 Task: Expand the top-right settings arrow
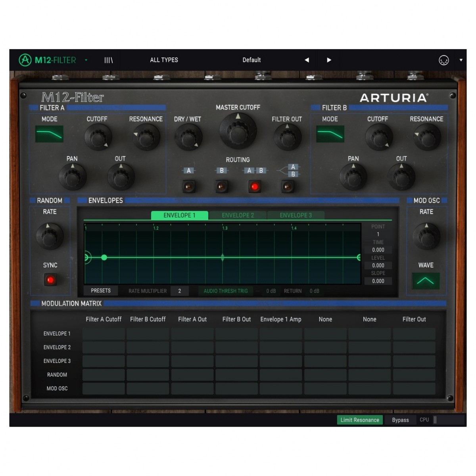(461, 60)
